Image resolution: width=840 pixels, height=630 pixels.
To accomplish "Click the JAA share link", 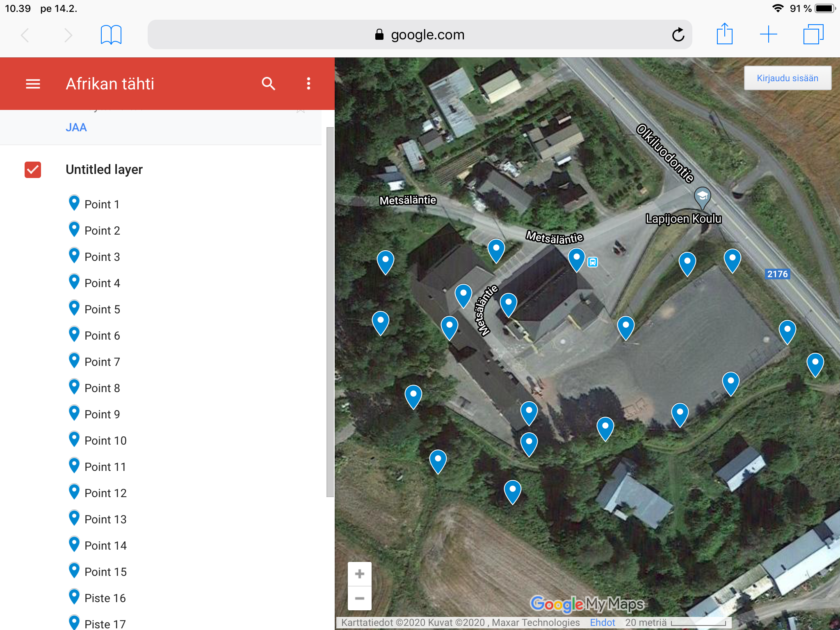I will coord(76,128).
